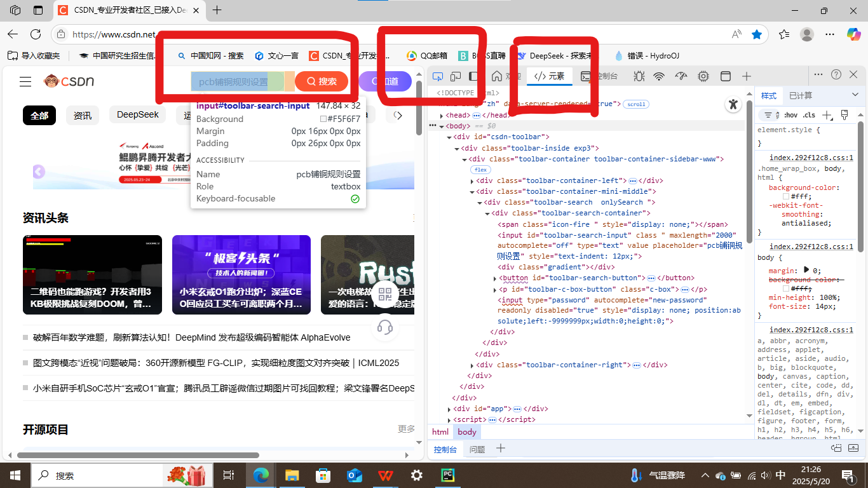Open the 文心一言 bookmark
Image resolution: width=868 pixels, height=488 pixels.
[276, 55]
